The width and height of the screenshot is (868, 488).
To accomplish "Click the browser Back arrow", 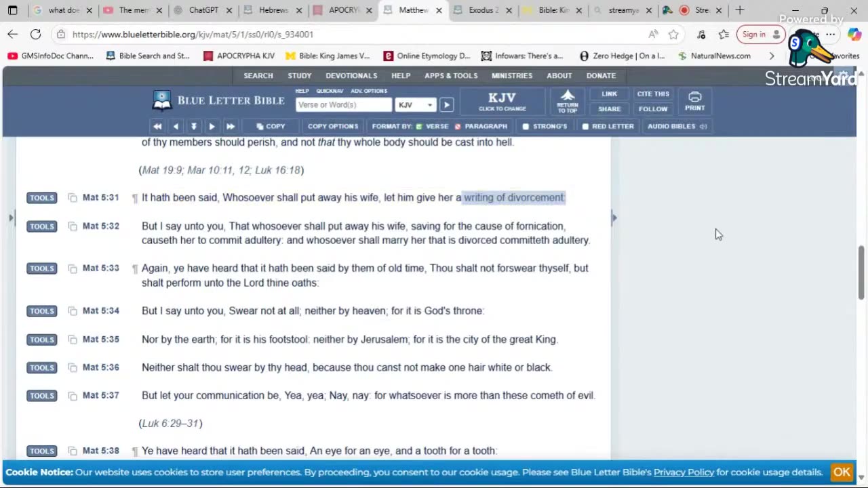I will coord(13,34).
